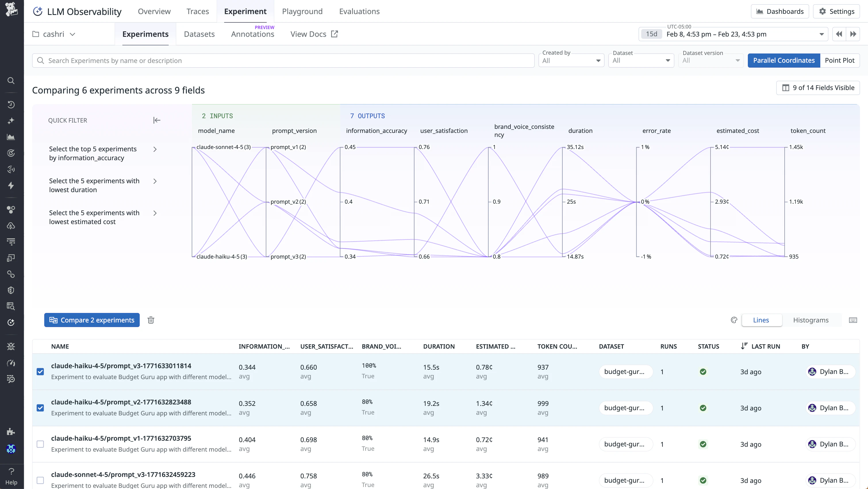Open the Logs icon in the left sidebar
The height and width of the screenshot is (489, 868).
pos(11,241)
